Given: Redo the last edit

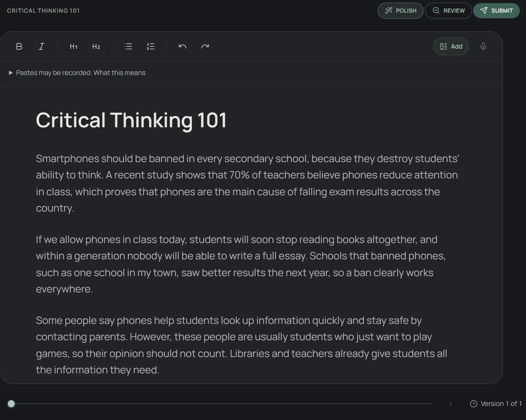Looking at the screenshot, I should 205,46.
